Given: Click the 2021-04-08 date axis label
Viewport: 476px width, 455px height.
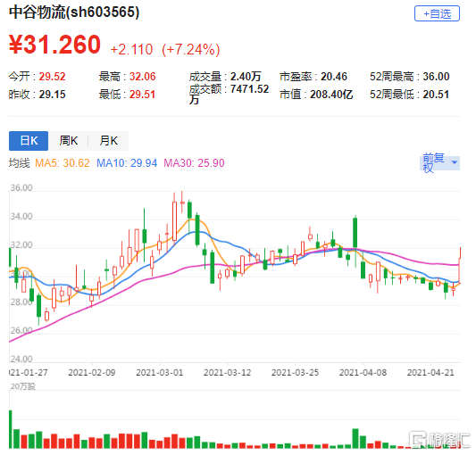Looking at the screenshot, I should [363, 372].
